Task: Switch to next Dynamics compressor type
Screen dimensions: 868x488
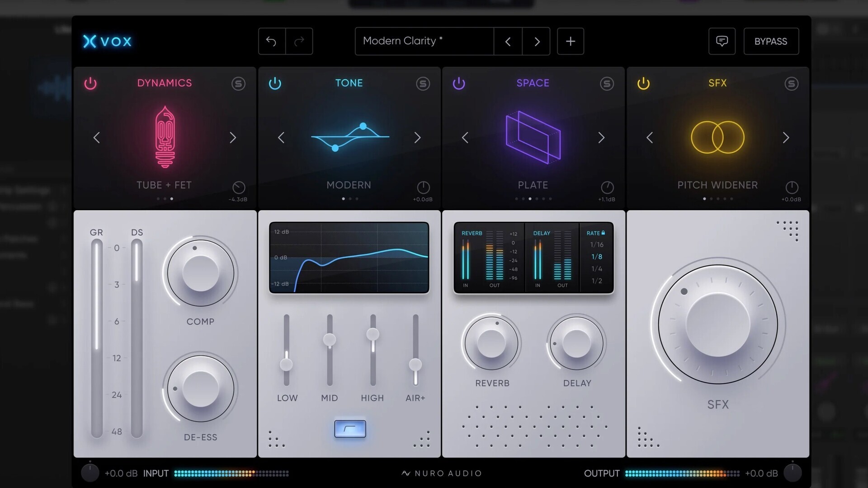Action: [233, 137]
